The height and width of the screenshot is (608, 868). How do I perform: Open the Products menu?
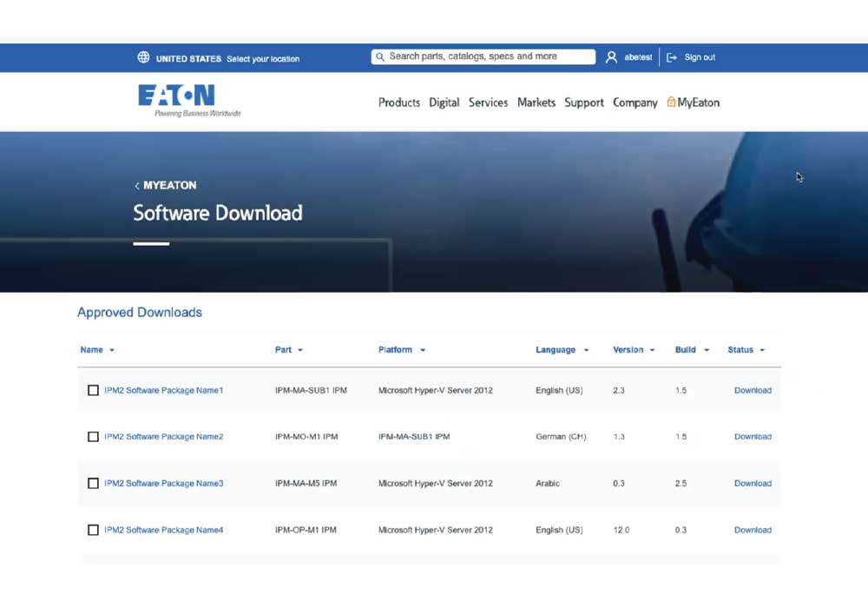[x=399, y=102]
